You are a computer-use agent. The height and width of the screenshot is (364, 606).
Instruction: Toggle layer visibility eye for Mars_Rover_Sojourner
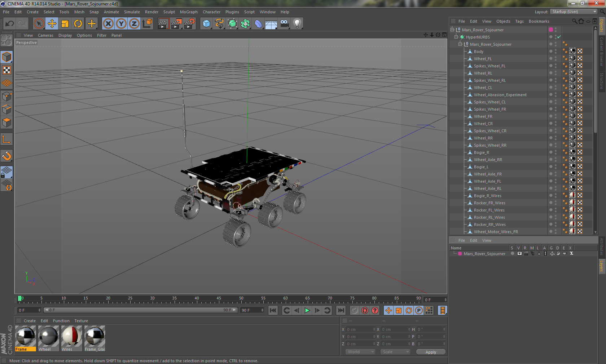click(519, 253)
